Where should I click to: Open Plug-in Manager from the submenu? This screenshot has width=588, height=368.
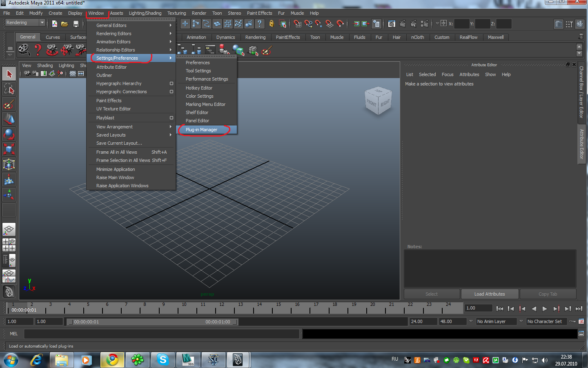207,130
